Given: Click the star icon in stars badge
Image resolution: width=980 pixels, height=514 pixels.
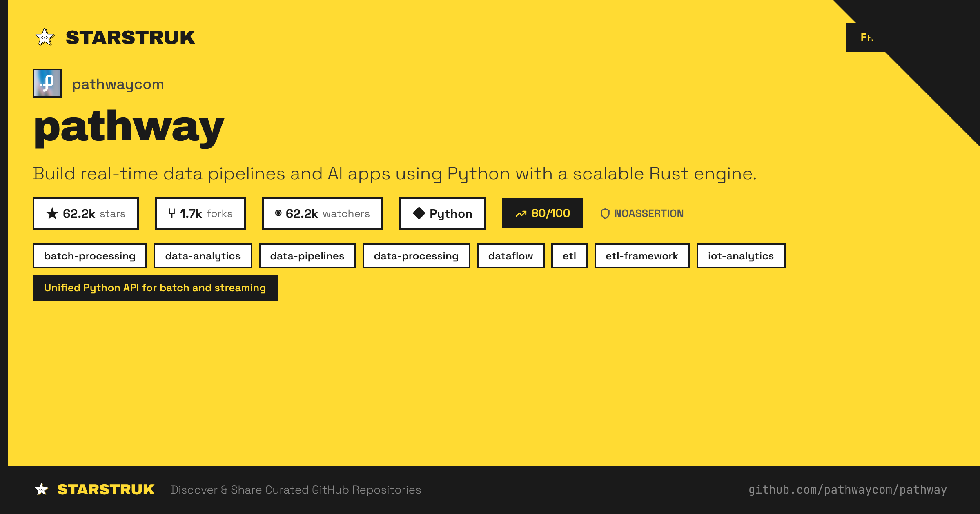Looking at the screenshot, I should [x=52, y=213].
